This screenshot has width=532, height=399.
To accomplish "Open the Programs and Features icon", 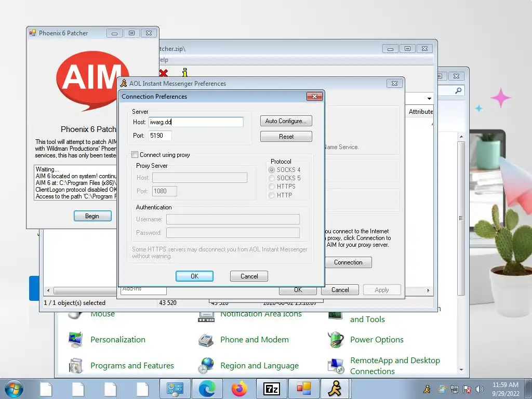I will (x=75, y=366).
